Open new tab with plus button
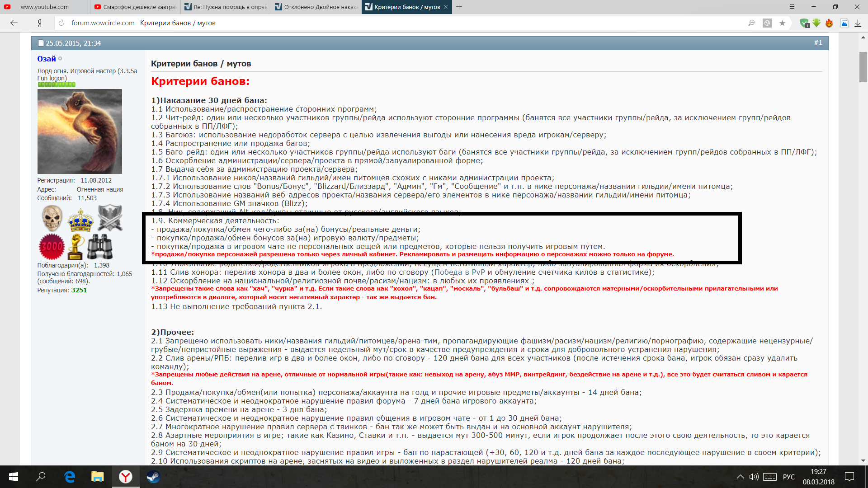This screenshot has height=488, width=868. [459, 7]
